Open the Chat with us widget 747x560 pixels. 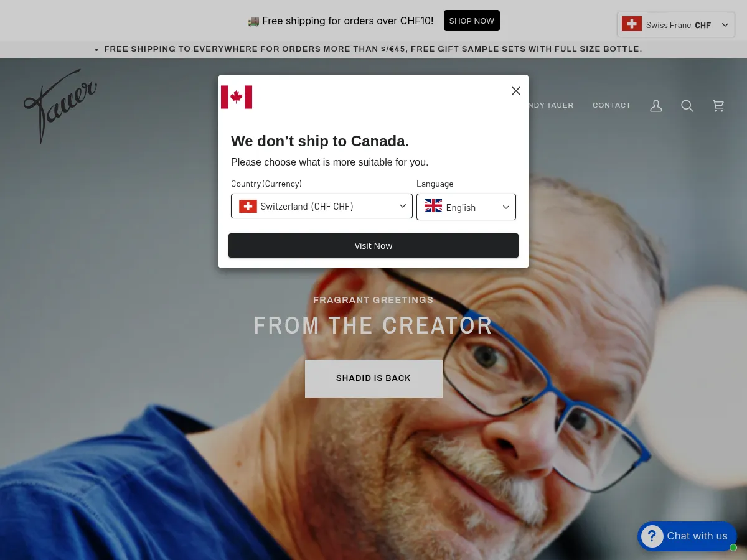pos(687,536)
